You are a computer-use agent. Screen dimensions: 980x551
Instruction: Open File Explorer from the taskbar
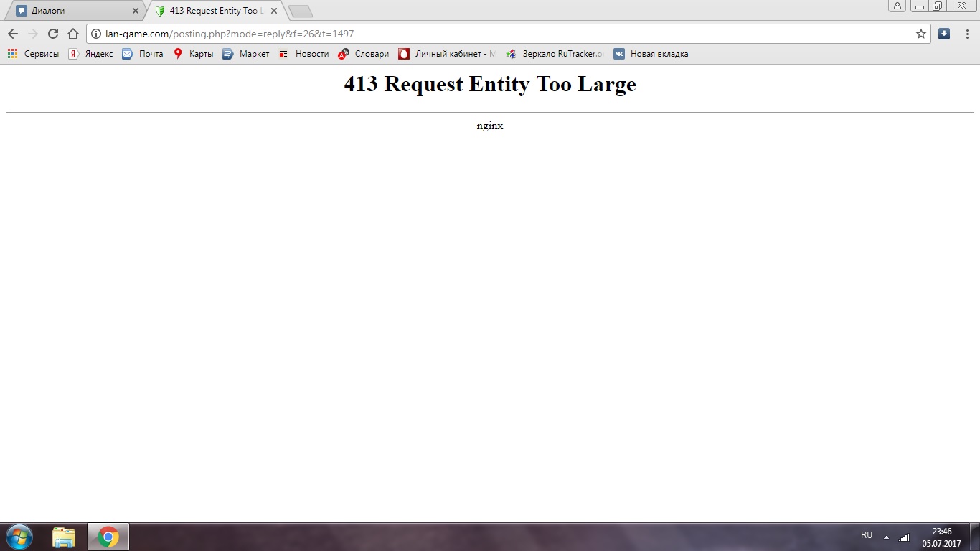pyautogui.click(x=64, y=537)
